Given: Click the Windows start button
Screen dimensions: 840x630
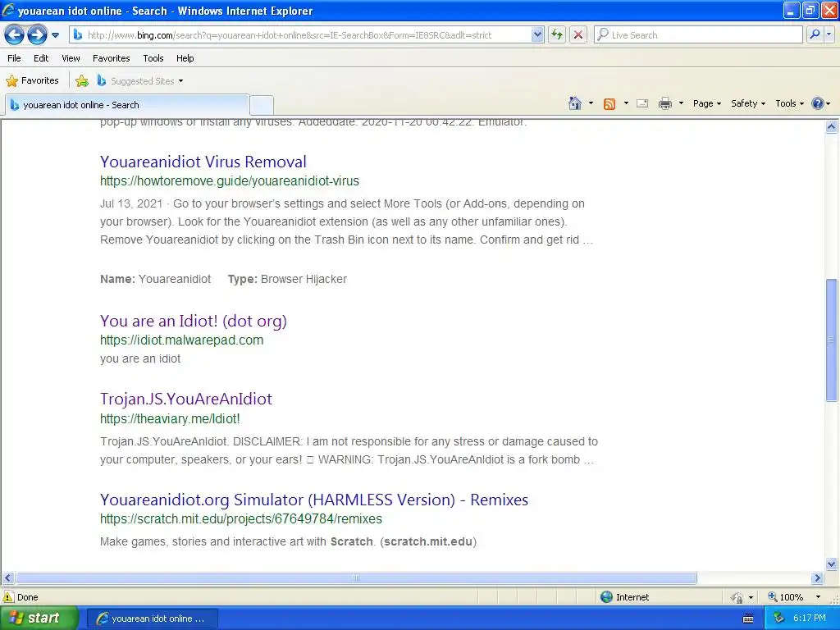Looking at the screenshot, I should (39, 619).
